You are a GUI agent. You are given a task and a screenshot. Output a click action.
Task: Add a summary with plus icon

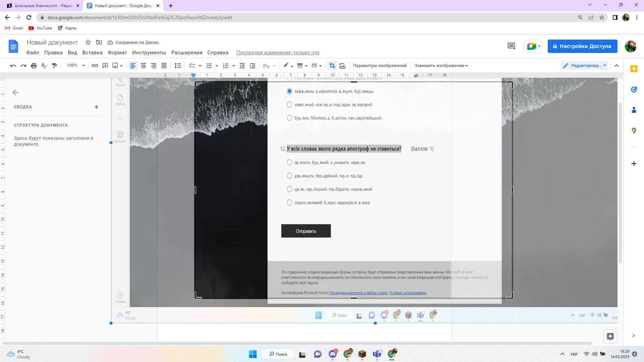(96, 107)
